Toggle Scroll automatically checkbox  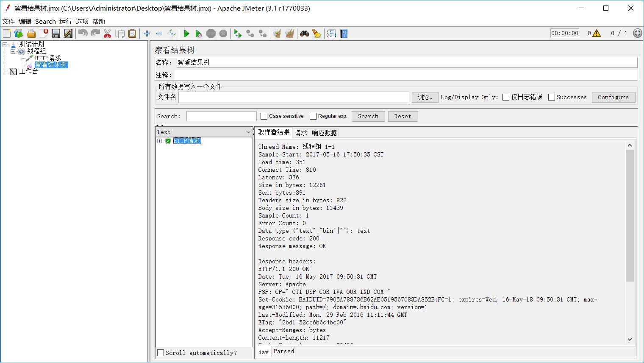[x=161, y=353]
